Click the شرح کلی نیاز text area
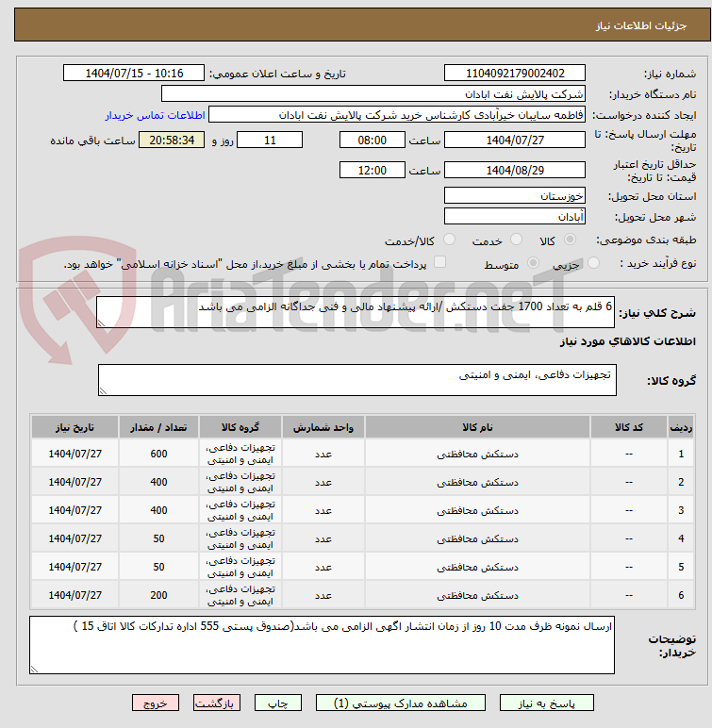 [x=356, y=312]
